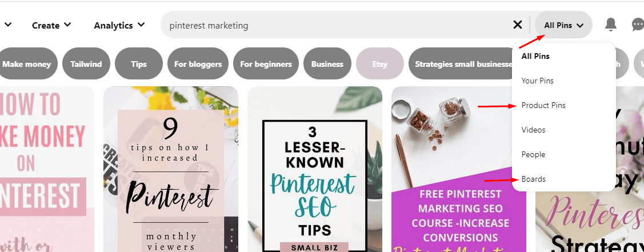Viewport: 644px width, 252px height.
Task: Select Videos in the filter menu
Action: pyautogui.click(x=533, y=130)
